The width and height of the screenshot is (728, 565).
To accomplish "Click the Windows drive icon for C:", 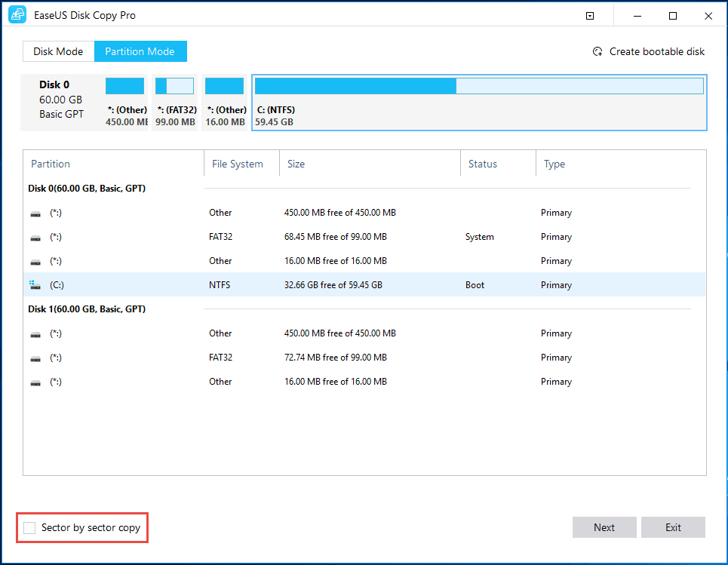I will tap(35, 285).
